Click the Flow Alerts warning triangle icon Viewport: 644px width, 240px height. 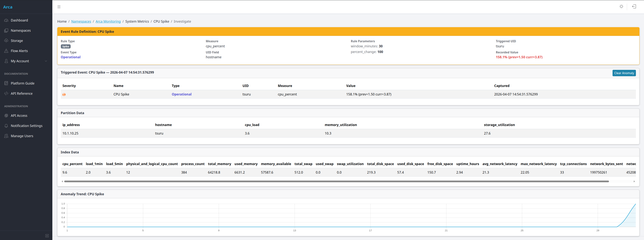(6, 51)
